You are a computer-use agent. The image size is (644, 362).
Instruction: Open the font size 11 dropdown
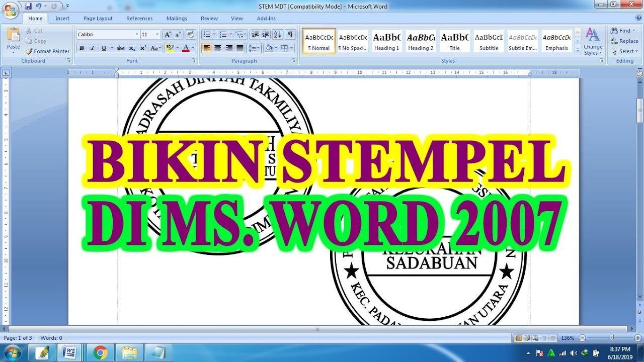157,35
